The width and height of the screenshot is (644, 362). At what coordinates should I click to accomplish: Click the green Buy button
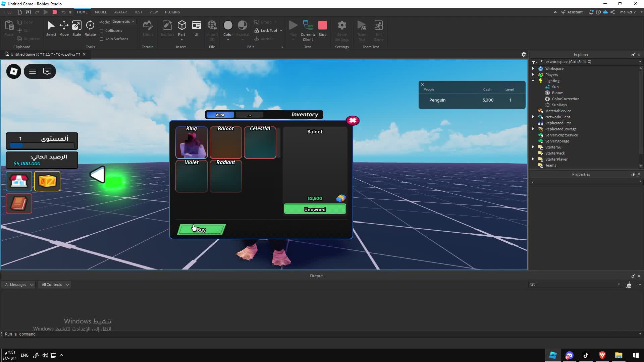coord(201,230)
